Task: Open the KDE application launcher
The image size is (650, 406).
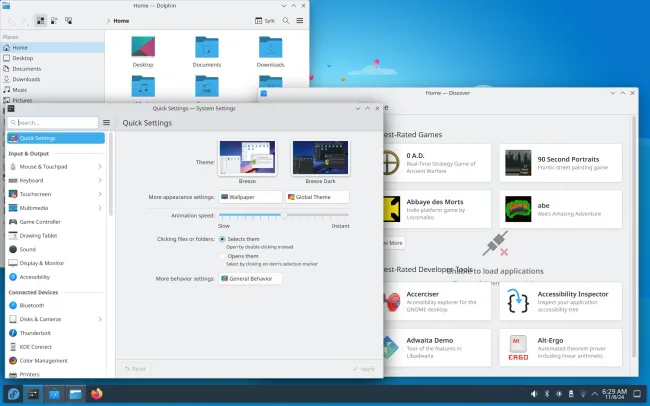Action: click(12, 393)
